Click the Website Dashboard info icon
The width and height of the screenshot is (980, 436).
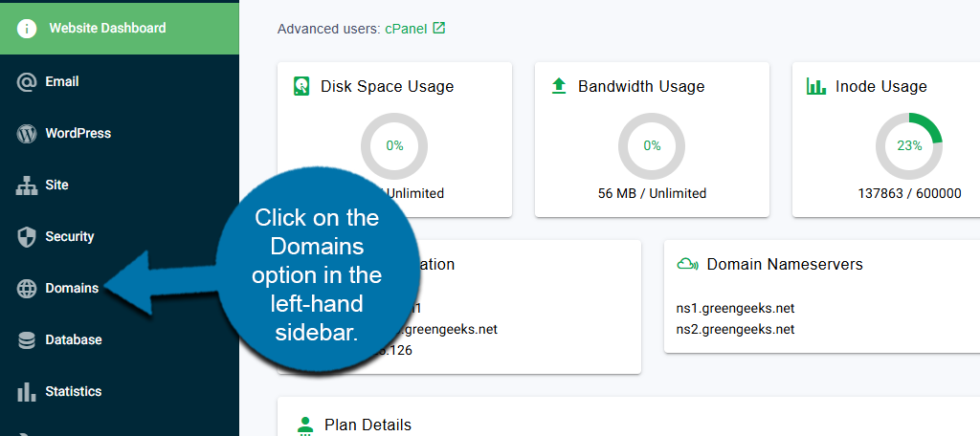coord(27,29)
